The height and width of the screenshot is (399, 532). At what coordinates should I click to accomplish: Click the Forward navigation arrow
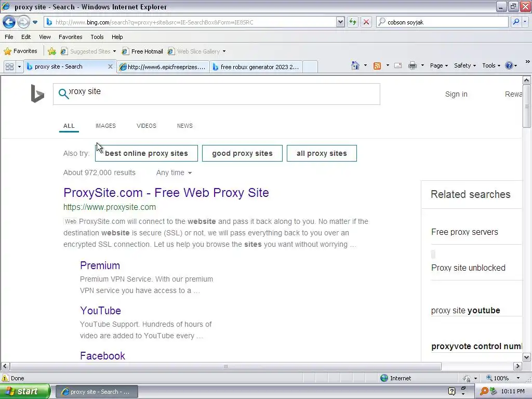click(23, 22)
